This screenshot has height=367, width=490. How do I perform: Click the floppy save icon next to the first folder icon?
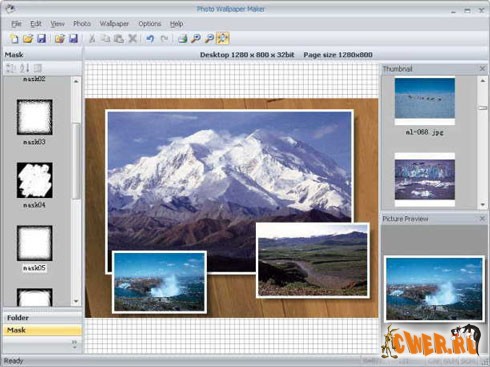pos(41,39)
